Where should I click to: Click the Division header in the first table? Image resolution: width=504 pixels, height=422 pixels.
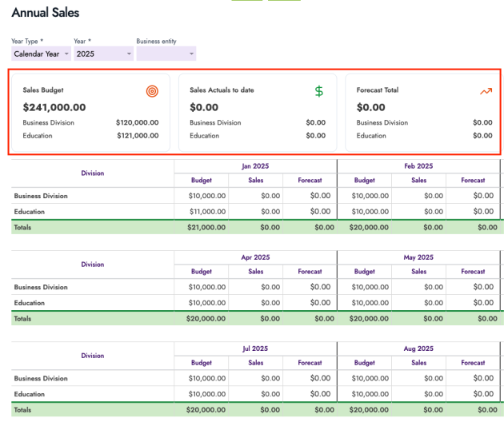click(x=92, y=173)
